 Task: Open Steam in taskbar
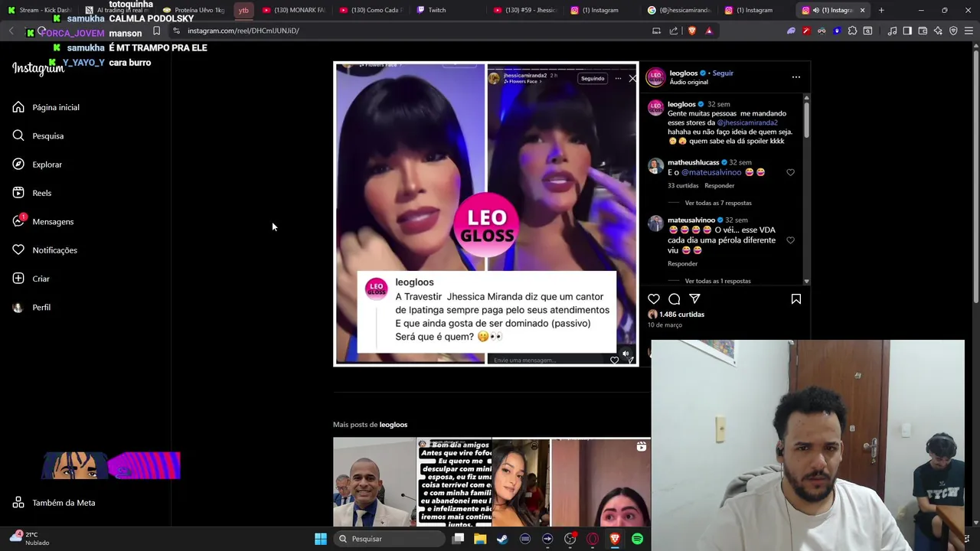(x=502, y=539)
